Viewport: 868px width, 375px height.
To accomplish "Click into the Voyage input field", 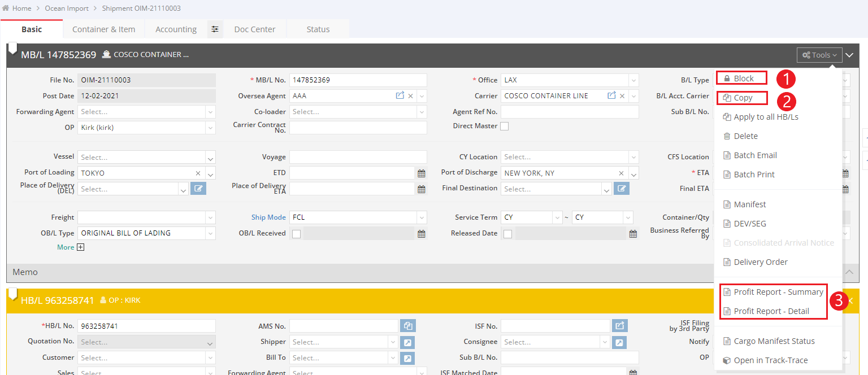I will (x=358, y=157).
